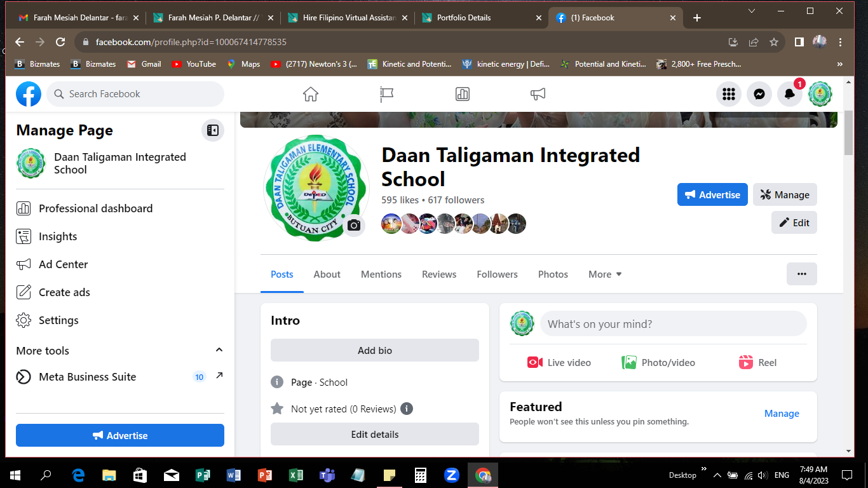Click Manage link in Featured section
The image size is (868, 488).
coord(782,414)
